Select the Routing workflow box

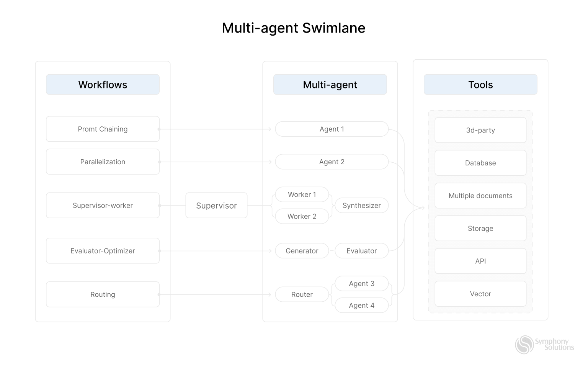tap(103, 294)
